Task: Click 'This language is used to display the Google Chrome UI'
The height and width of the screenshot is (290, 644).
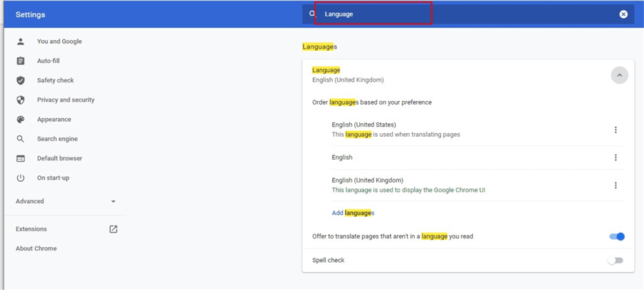Action: (x=409, y=190)
